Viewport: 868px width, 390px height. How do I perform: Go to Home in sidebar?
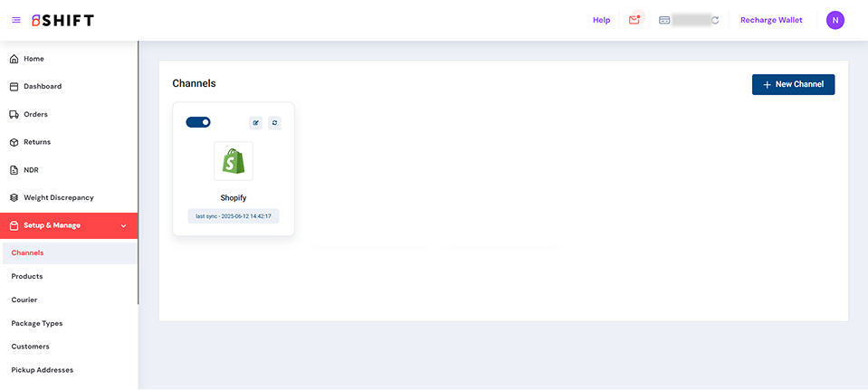(33, 59)
